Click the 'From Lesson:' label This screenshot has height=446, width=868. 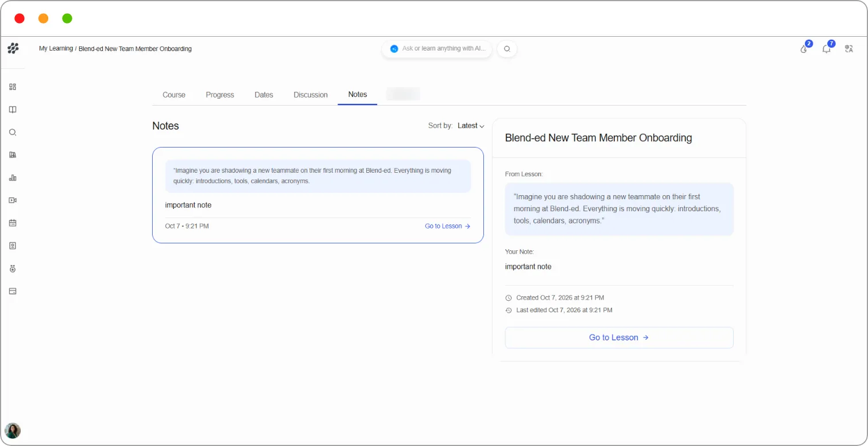pos(524,173)
